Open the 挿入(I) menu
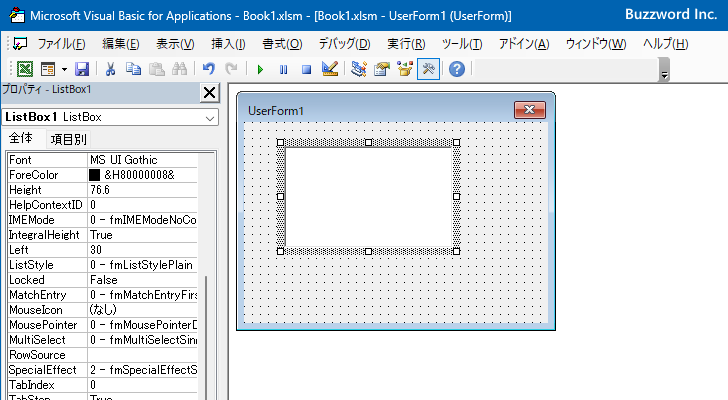728x400 pixels. [x=228, y=44]
